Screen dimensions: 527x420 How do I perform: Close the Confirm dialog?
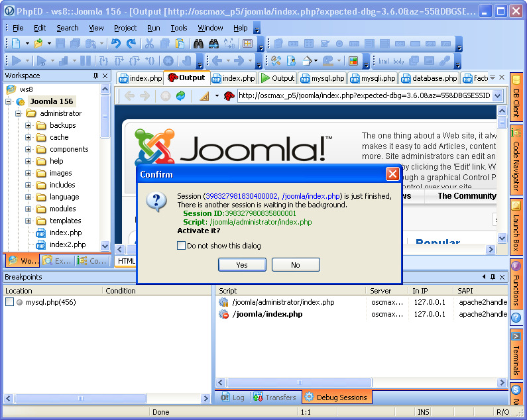pos(392,174)
